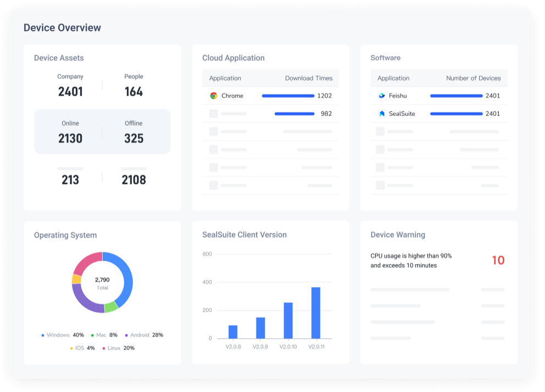Select the V2.0.11 bar in chart
Image resolution: width=545 pixels, height=392 pixels.
click(315, 313)
